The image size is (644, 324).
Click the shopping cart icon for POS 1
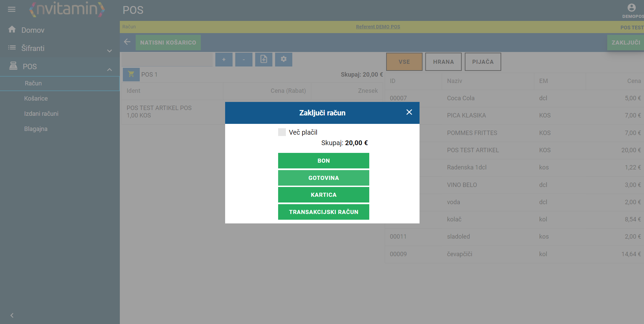pos(131,74)
